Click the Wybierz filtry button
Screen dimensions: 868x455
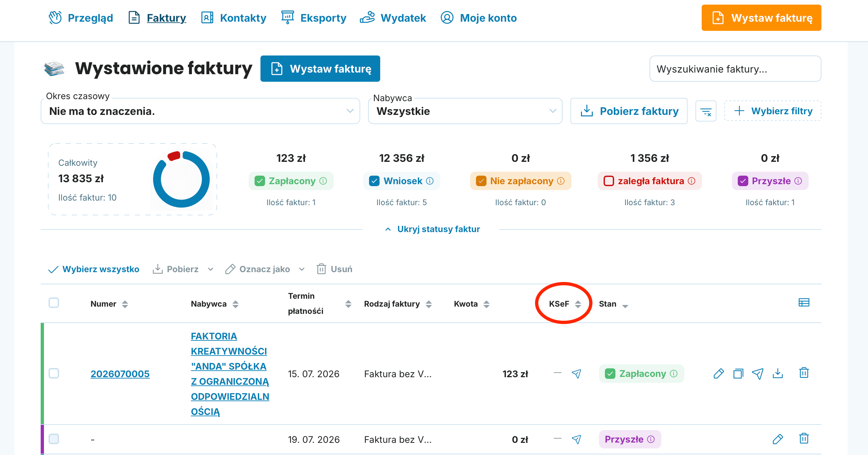pos(773,111)
